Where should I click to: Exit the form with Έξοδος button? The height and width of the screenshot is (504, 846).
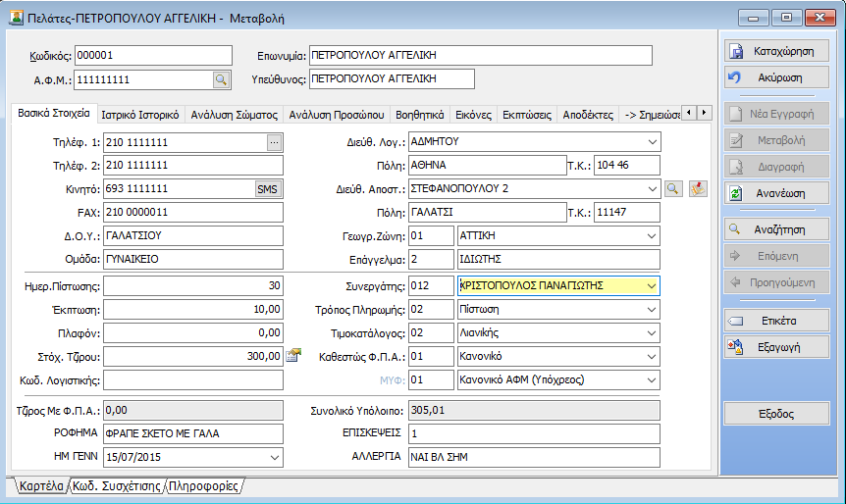[x=776, y=414]
